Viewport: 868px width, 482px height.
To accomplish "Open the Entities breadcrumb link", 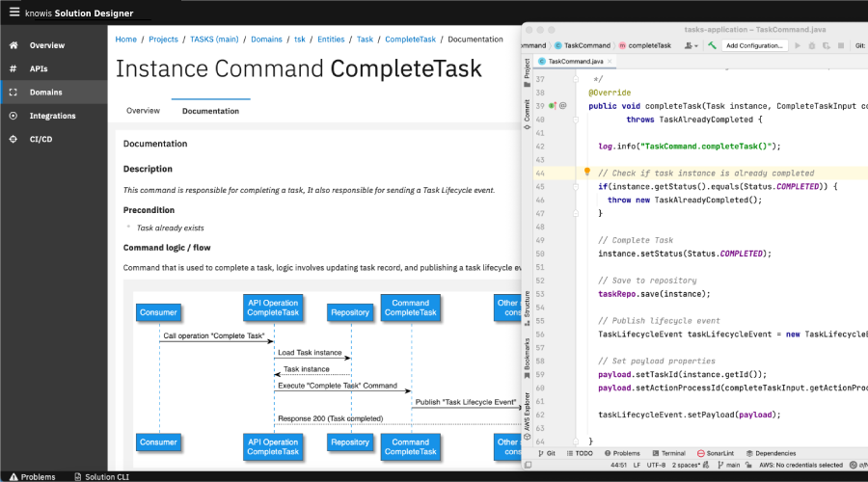I will click(331, 40).
